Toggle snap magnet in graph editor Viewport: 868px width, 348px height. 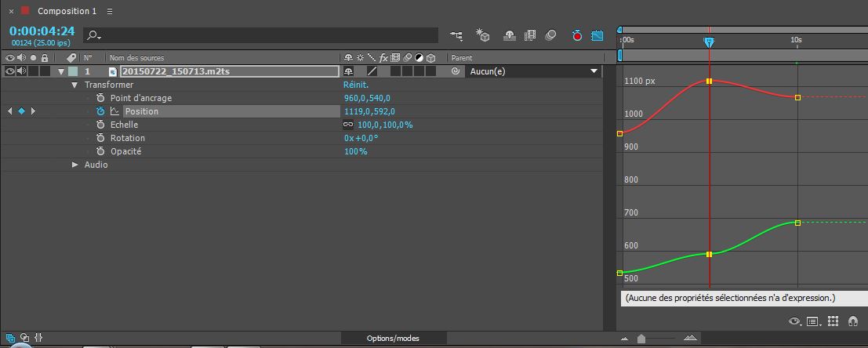coord(853,321)
